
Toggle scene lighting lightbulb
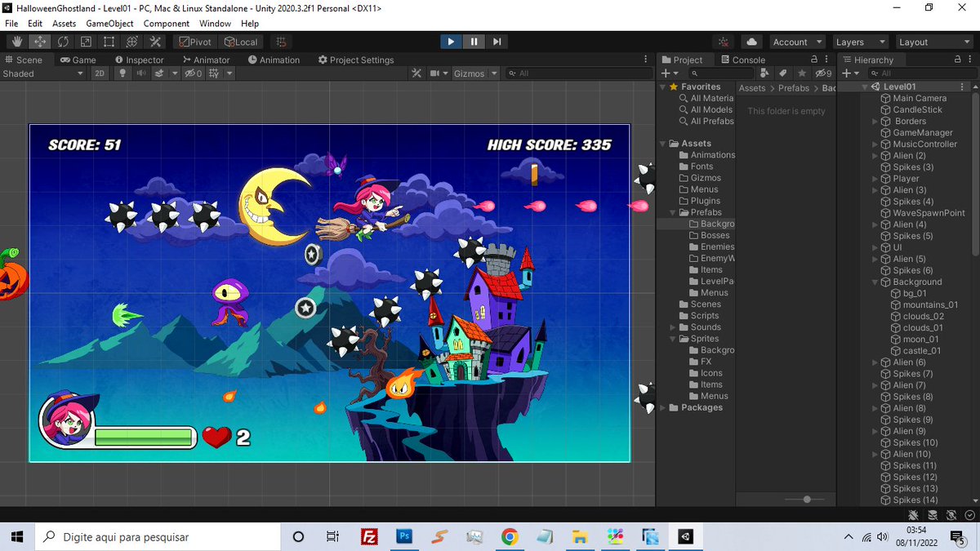click(x=122, y=73)
